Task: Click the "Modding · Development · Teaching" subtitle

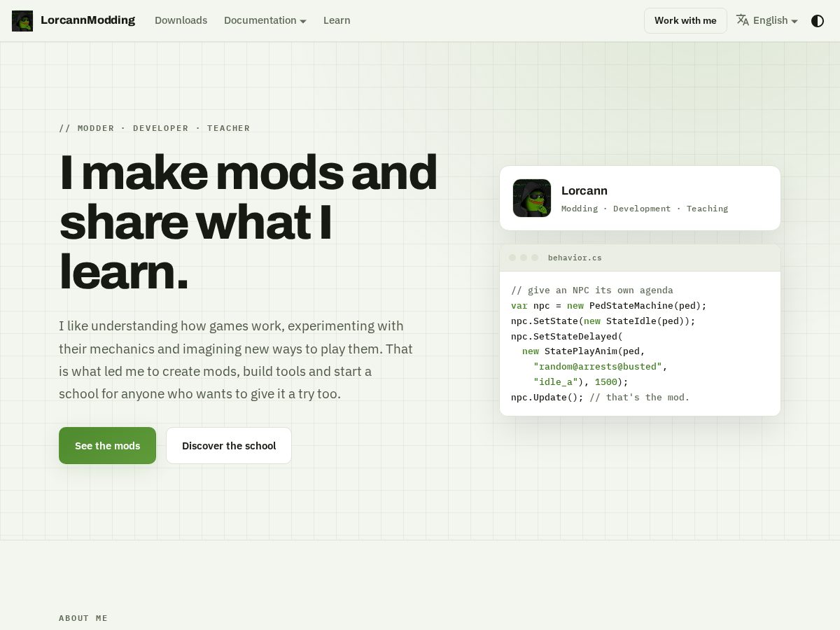Action: point(645,209)
